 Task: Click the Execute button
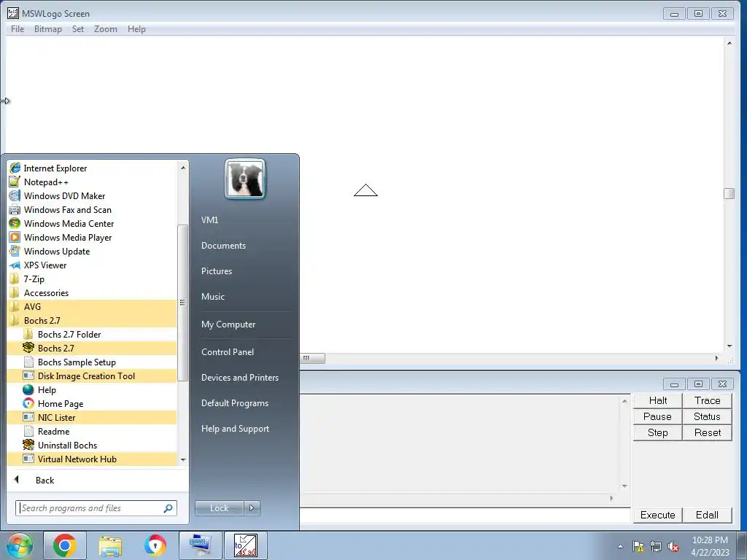[x=658, y=516]
